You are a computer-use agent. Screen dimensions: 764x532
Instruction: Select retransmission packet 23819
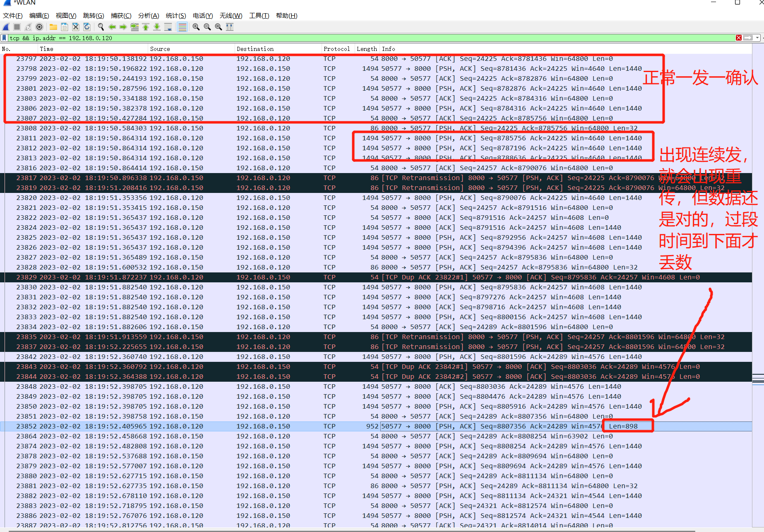376,188
